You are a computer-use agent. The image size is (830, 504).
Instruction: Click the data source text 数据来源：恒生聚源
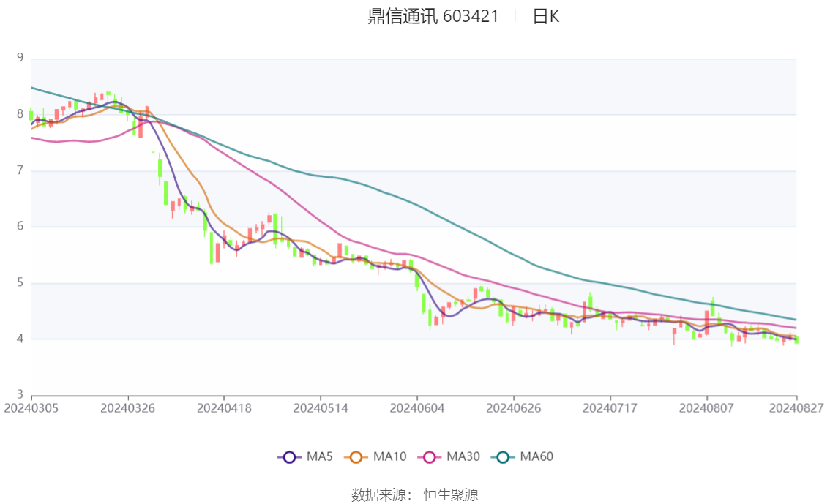(x=415, y=495)
